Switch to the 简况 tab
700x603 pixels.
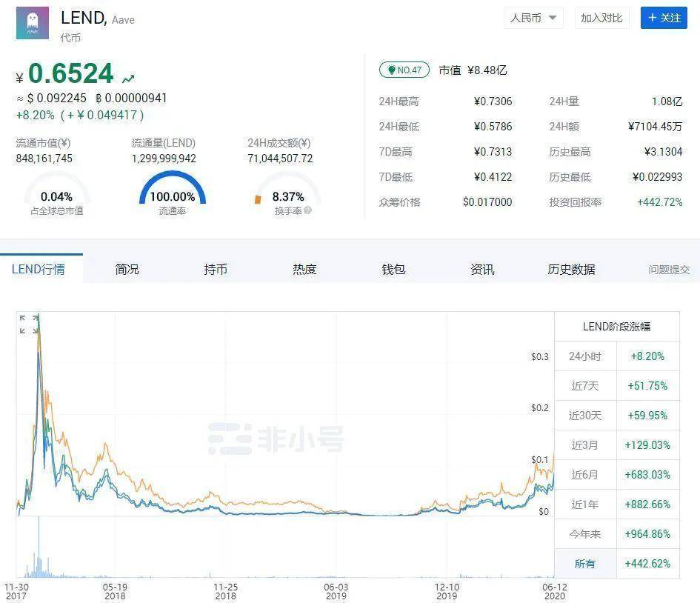pos(127,269)
